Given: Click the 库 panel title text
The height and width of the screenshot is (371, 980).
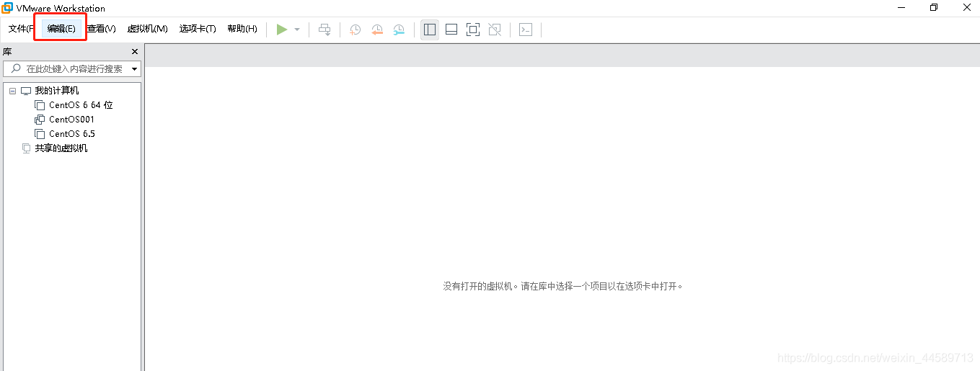Looking at the screenshot, I should pos(7,52).
